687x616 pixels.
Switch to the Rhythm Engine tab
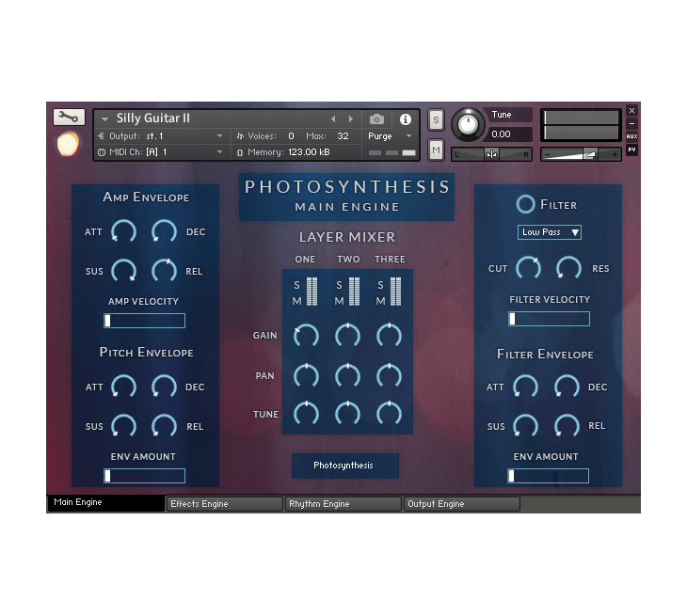pyautogui.click(x=343, y=504)
